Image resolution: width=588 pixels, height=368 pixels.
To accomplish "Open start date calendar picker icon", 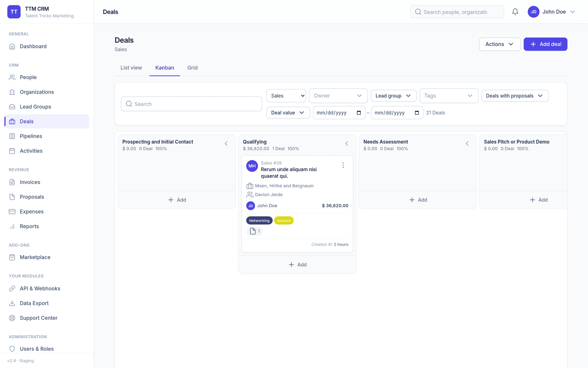I will (359, 113).
